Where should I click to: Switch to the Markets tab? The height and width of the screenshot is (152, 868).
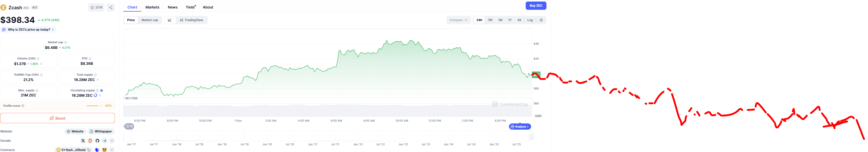pos(152,7)
